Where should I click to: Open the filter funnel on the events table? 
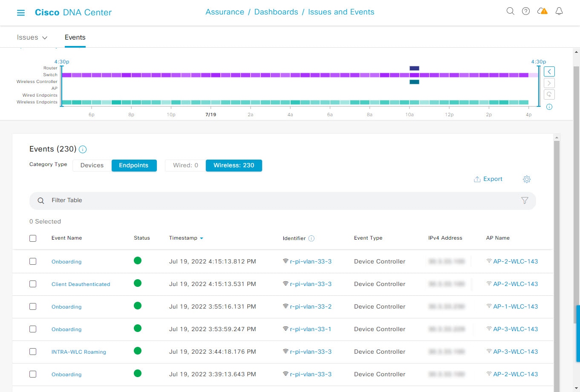pos(525,200)
